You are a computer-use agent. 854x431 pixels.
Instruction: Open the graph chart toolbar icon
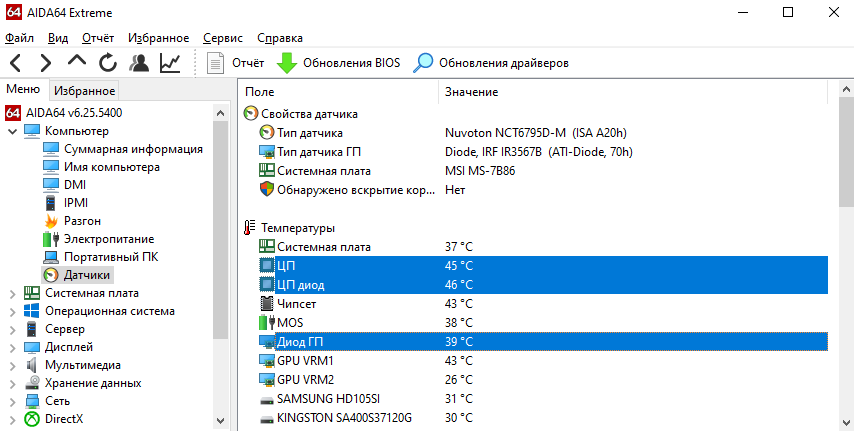click(170, 63)
